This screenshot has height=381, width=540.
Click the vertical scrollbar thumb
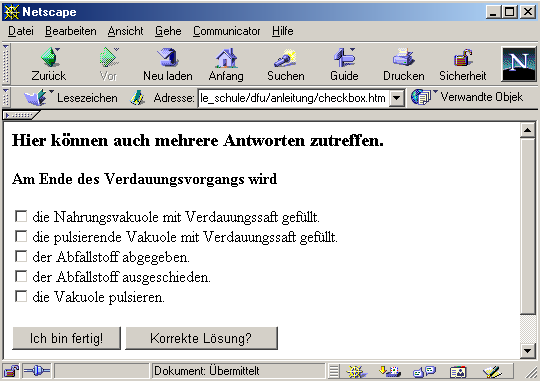[528, 226]
